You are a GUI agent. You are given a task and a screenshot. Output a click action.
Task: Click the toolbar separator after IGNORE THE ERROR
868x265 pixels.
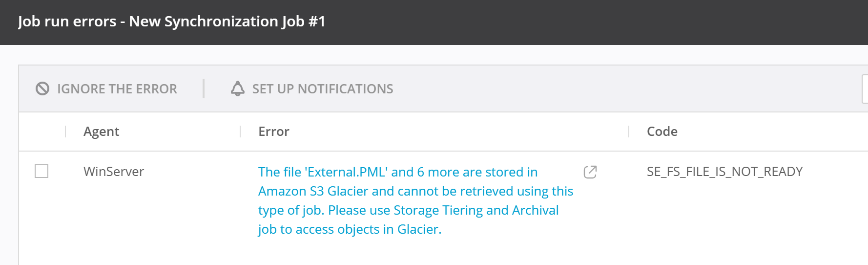coord(204,89)
